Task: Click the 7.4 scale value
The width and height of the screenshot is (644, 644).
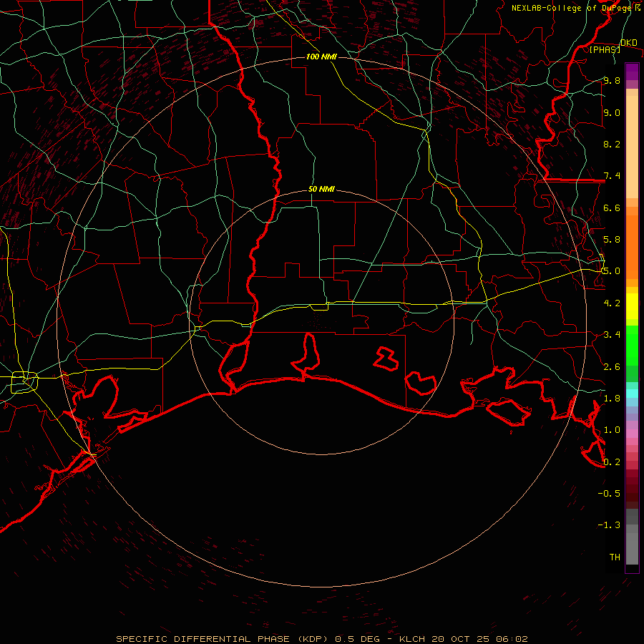Action: pos(612,176)
